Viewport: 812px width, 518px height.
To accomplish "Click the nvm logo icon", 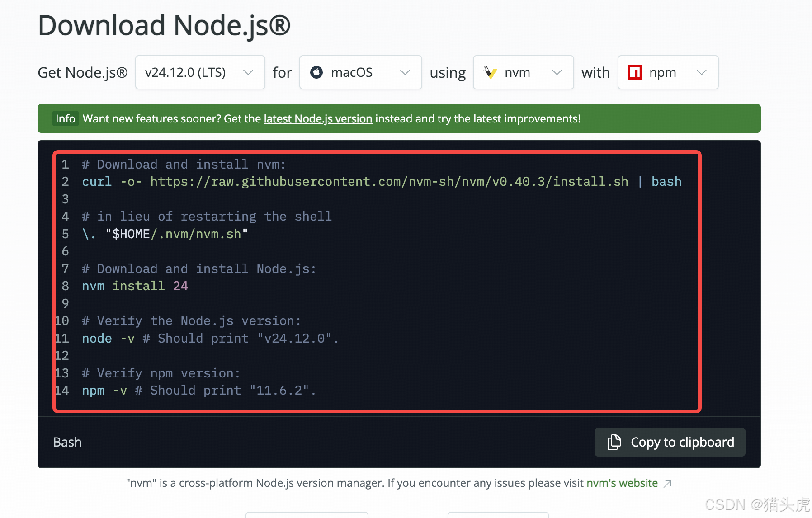I will pyautogui.click(x=490, y=72).
